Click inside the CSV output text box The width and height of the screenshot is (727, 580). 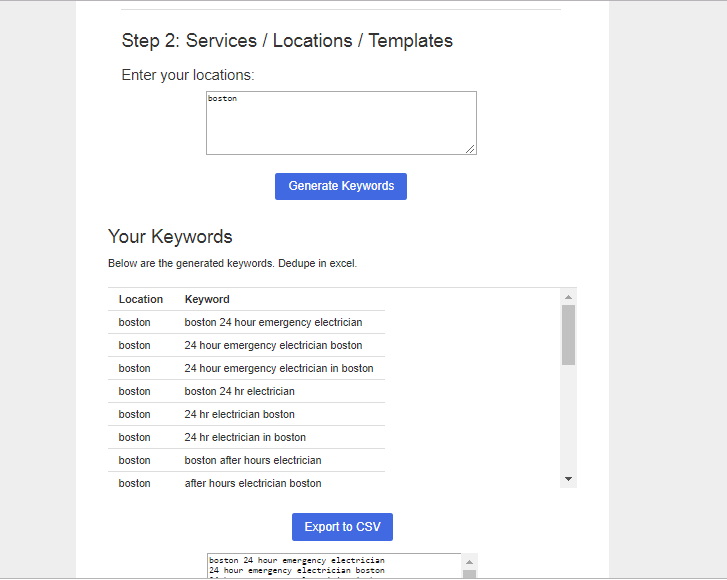click(333, 566)
